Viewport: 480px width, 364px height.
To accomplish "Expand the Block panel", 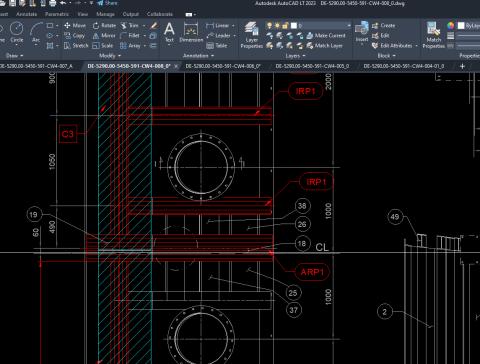I will click(387, 56).
